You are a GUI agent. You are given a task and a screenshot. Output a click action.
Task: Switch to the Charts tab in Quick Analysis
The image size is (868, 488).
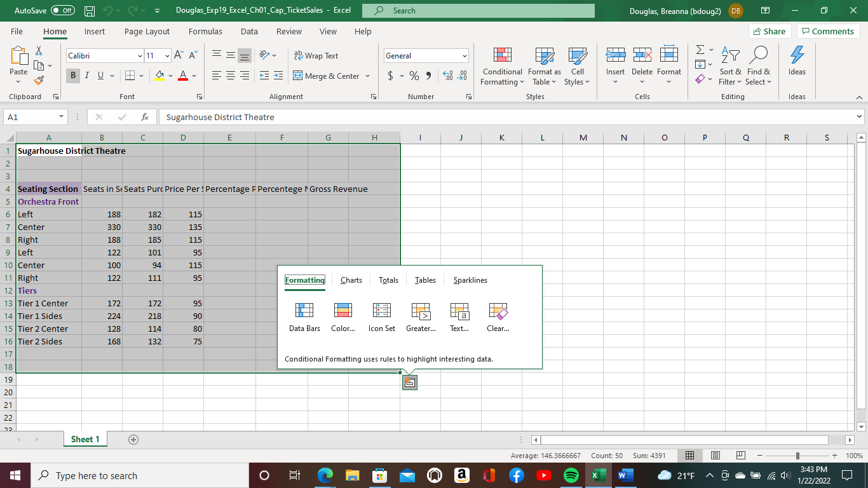point(351,280)
